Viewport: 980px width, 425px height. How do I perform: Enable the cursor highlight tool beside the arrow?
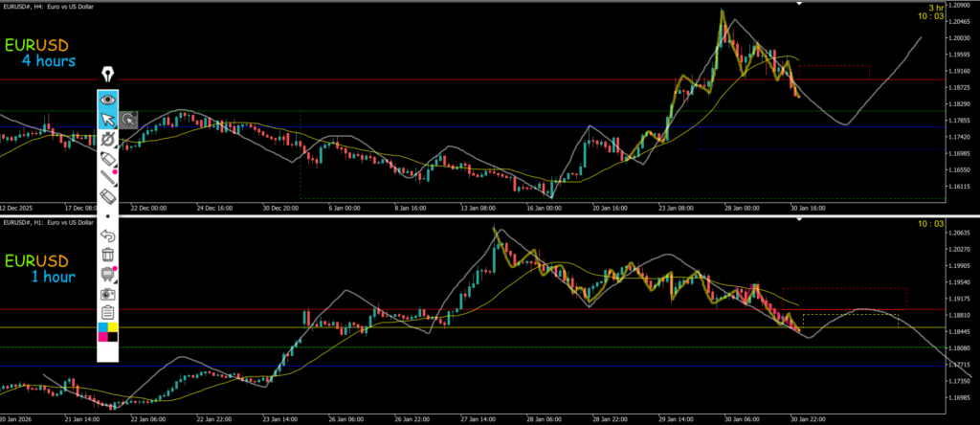(128, 120)
